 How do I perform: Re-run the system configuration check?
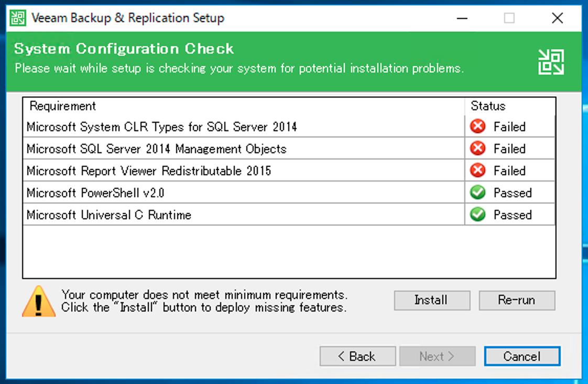(517, 300)
